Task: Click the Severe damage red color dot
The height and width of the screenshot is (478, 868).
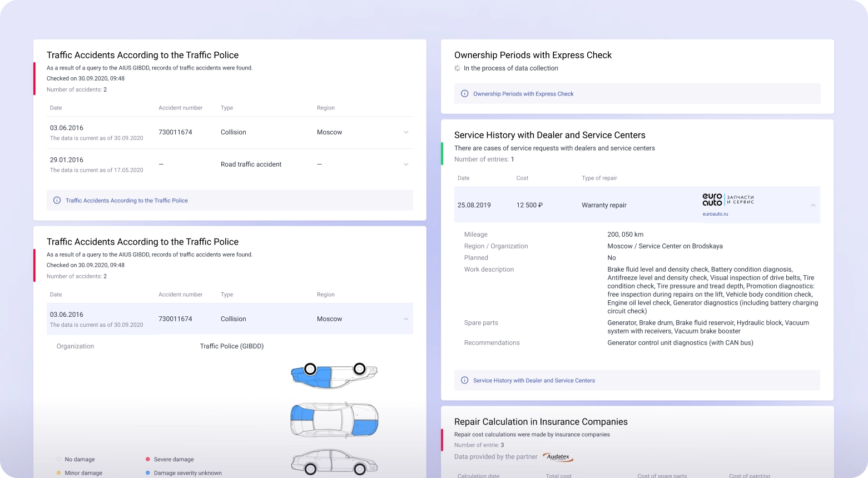Action: [x=147, y=459]
